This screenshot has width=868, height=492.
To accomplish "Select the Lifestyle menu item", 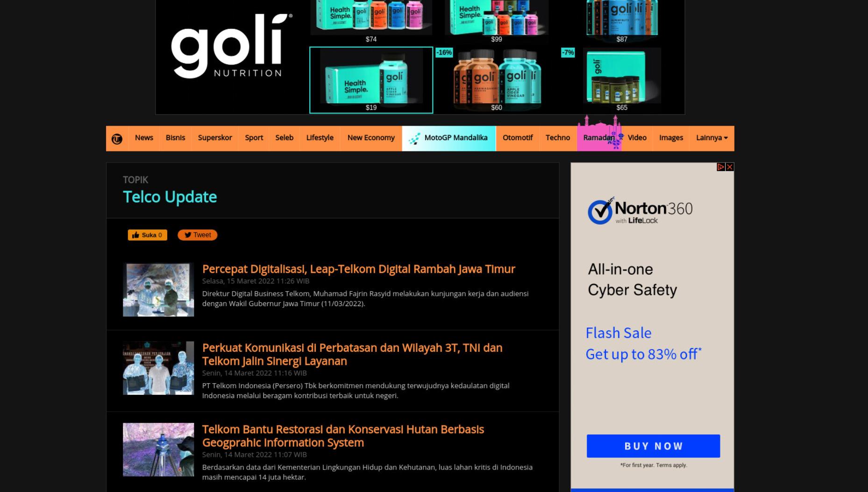I will (x=320, y=138).
